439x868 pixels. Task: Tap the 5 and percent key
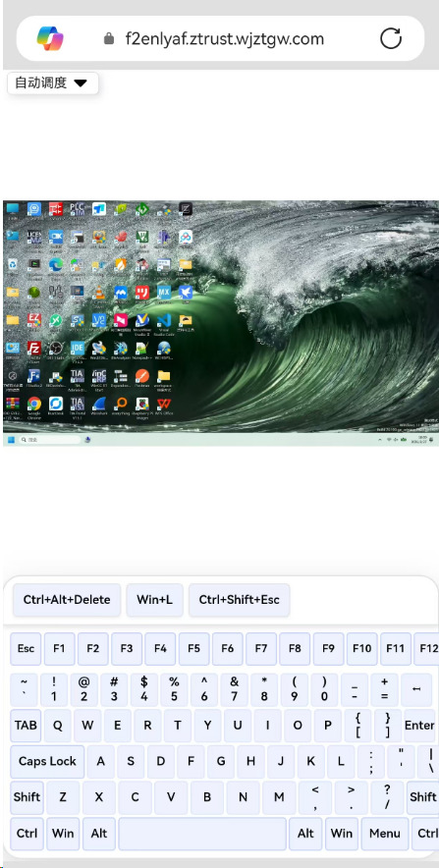pos(174,689)
